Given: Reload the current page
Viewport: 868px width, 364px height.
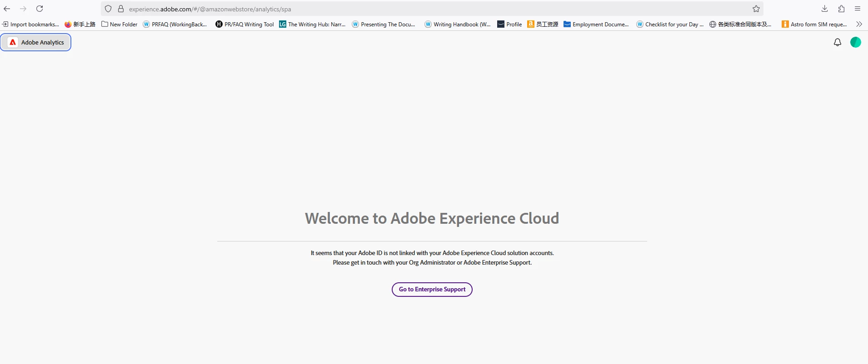Looking at the screenshot, I should click(40, 9).
